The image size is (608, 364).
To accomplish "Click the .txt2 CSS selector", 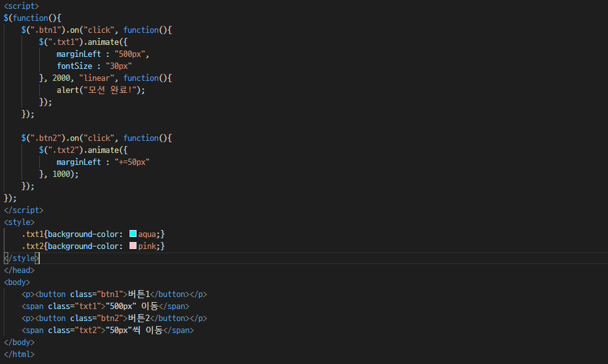I will (33, 246).
